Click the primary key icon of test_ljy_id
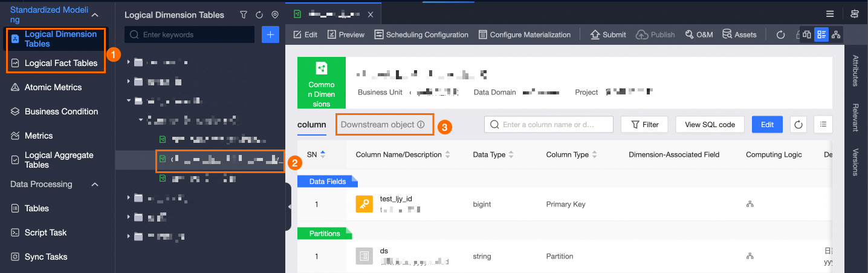The height and width of the screenshot is (273, 868). pyautogui.click(x=364, y=205)
